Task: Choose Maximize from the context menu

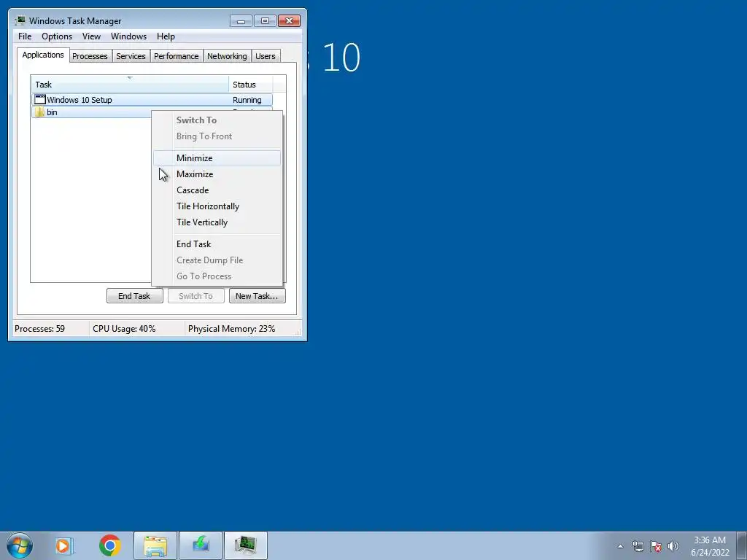Action: [x=217, y=174]
